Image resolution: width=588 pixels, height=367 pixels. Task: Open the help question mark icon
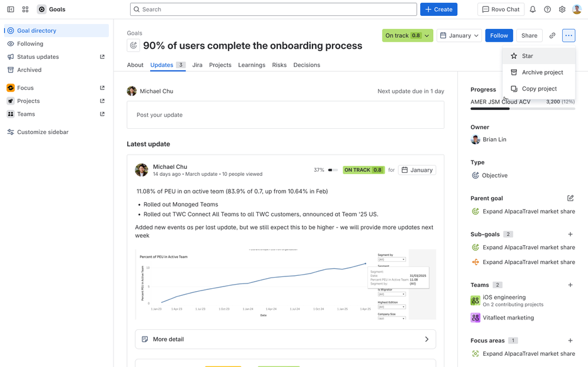click(547, 9)
